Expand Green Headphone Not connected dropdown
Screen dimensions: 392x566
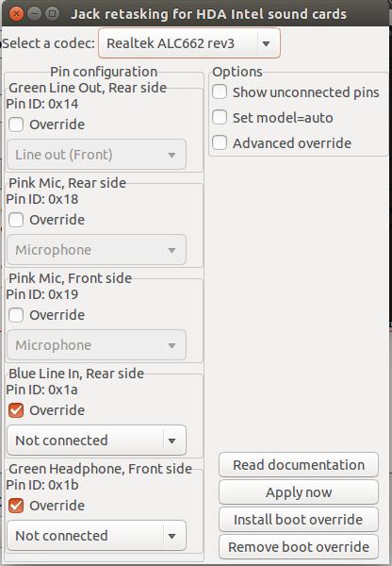point(97,536)
